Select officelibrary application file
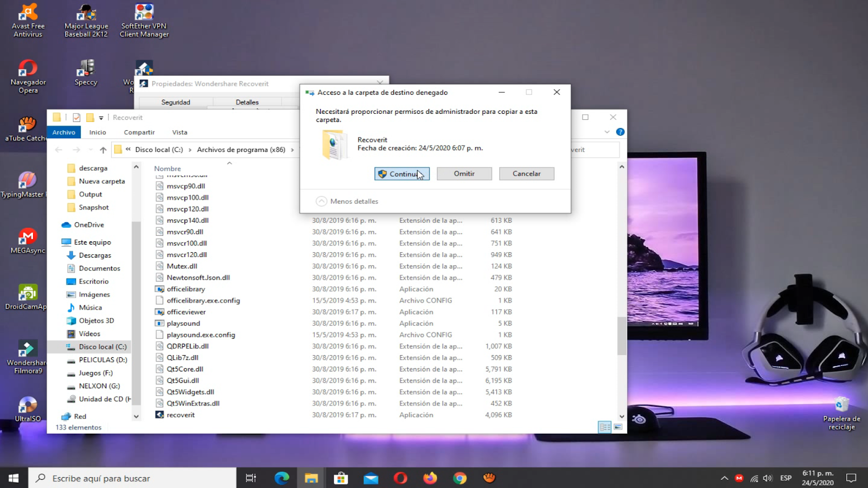 (186, 289)
